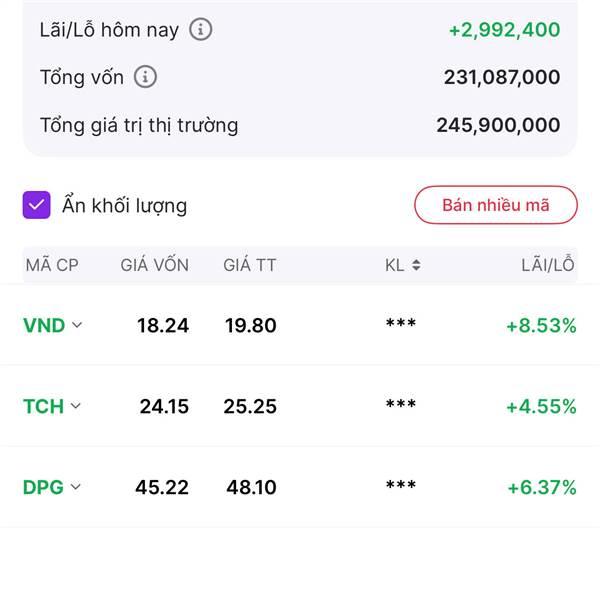The height and width of the screenshot is (600, 600).
Task: Uncheck the Ẩn khối lượng checkbox
Action: click(36, 205)
